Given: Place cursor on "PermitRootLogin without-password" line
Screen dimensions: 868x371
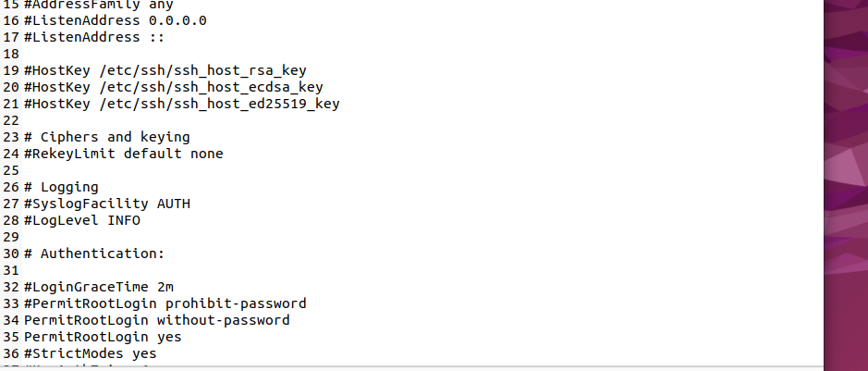Looking at the screenshot, I should (156, 320).
